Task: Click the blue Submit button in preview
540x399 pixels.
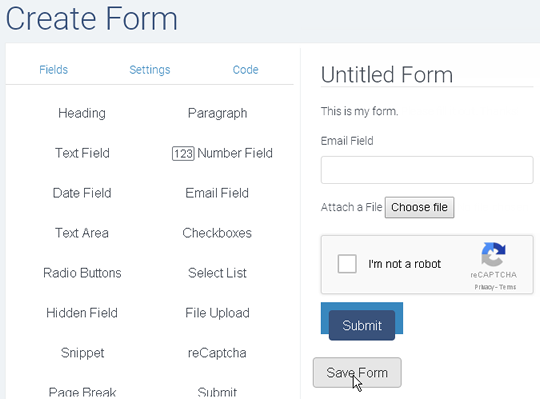Action: pyautogui.click(x=362, y=325)
